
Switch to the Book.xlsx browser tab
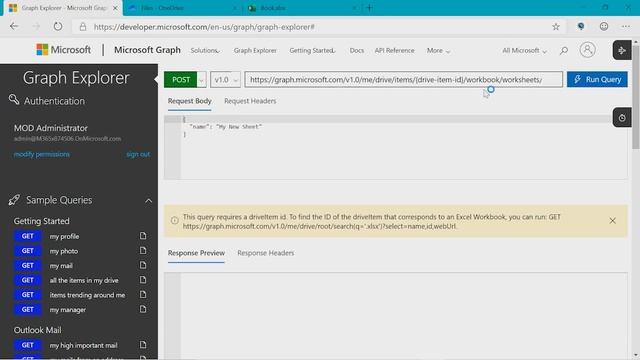coord(302,8)
